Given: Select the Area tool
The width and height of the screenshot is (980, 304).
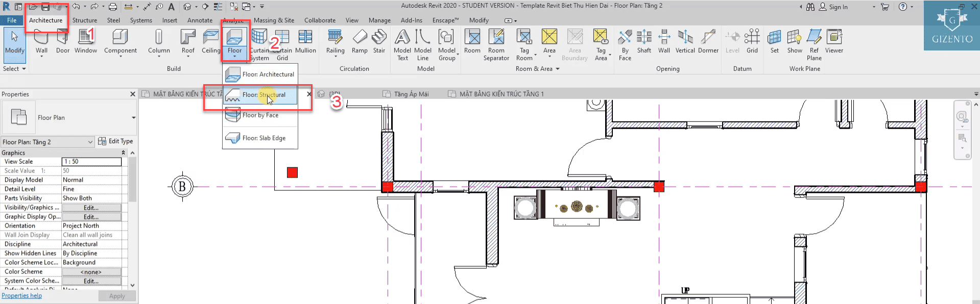Looking at the screenshot, I should (549, 41).
